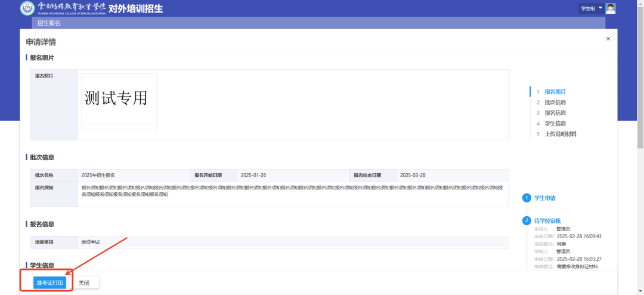
Task: Jump to 批次信息 anchor section
Action: coord(555,103)
